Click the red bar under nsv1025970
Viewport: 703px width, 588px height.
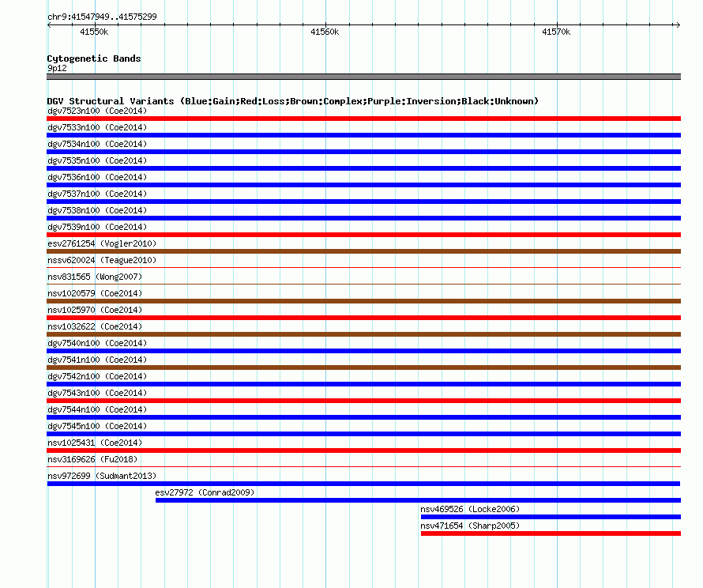363,318
